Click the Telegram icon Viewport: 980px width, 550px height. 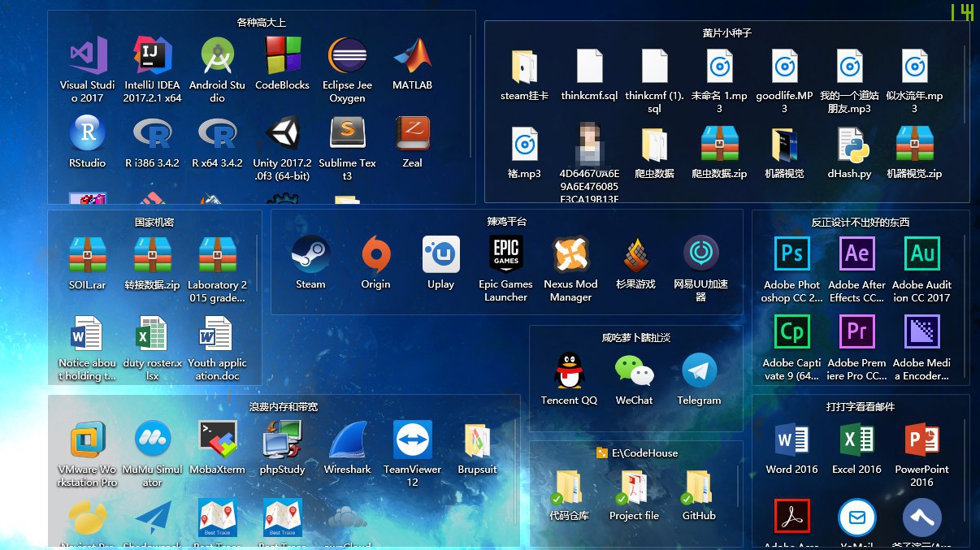(699, 371)
